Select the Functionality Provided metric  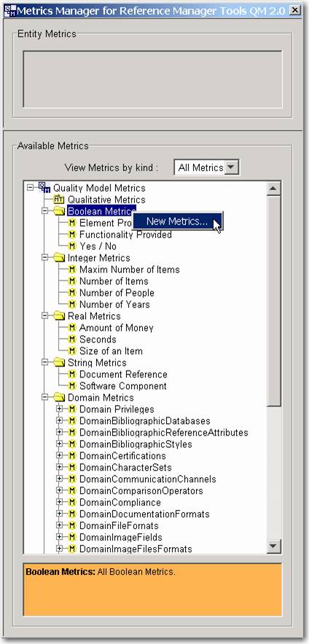pyautogui.click(x=125, y=235)
